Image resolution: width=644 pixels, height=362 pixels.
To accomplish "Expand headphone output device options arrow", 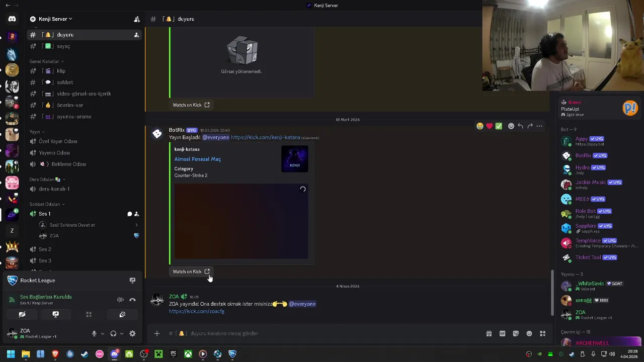I will point(122,333).
